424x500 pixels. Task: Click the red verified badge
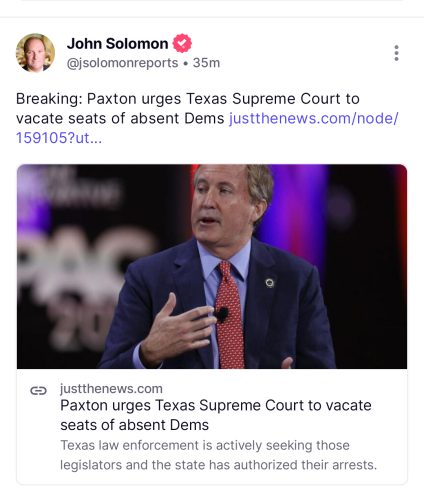click(x=182, y=43)
